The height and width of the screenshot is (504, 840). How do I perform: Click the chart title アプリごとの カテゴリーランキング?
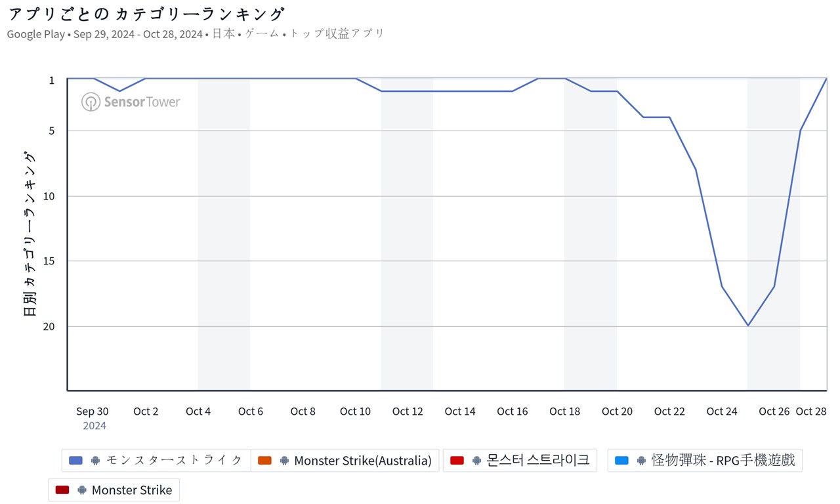(x=146, y=14)
